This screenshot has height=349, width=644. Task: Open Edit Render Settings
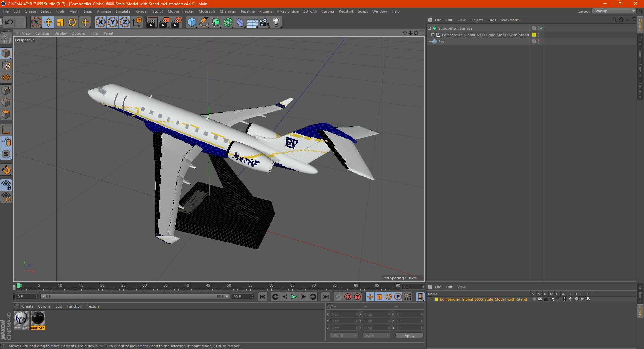point(176,22)
